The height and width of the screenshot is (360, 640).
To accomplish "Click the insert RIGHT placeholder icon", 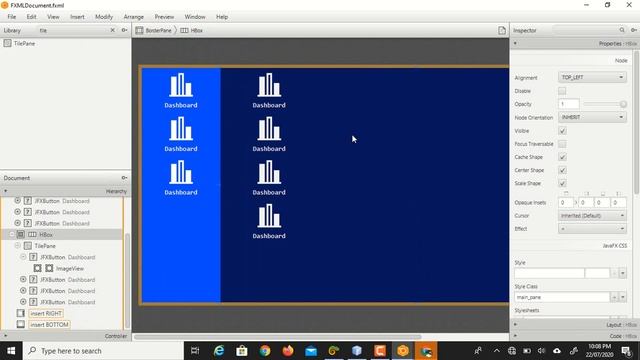I will [21, 313].
